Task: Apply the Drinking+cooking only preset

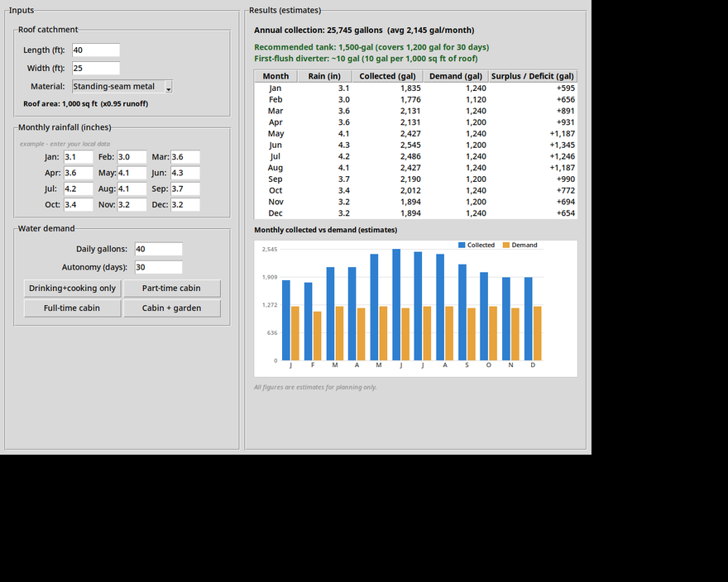Action: coord(73,289)
